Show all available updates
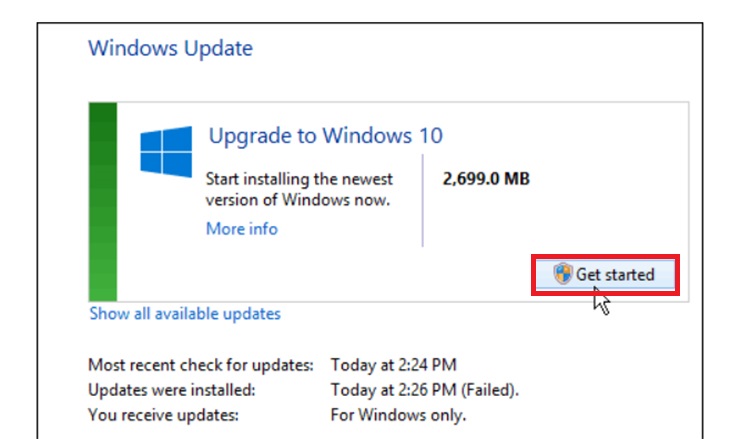The width and height of the screenshot is (730, 439). click(x=185, y=314)
